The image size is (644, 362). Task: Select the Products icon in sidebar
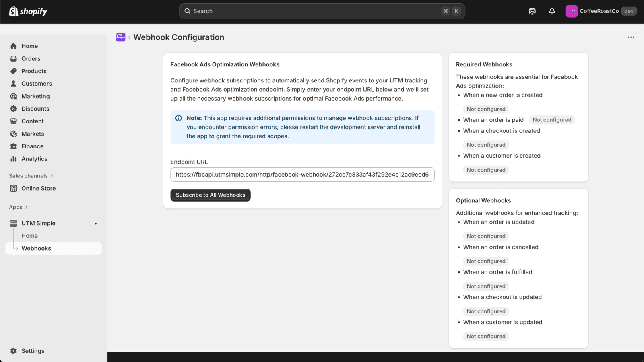(x=13, y=71)
